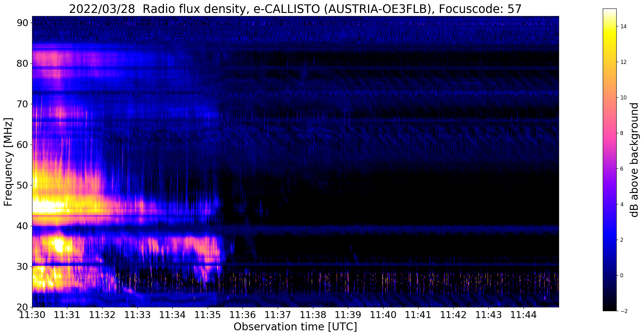Click the colorbar tick label 6

coord(622,169)
